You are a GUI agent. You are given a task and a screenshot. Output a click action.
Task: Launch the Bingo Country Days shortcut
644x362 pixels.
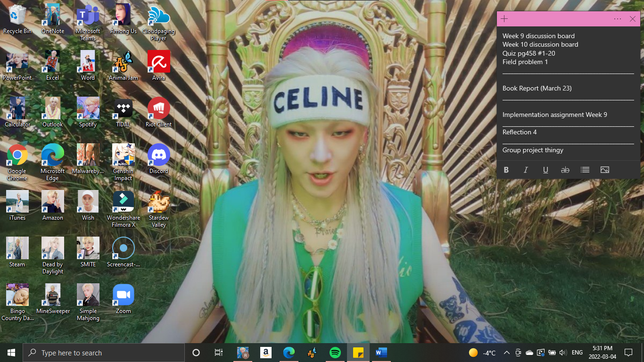[17, 303]
